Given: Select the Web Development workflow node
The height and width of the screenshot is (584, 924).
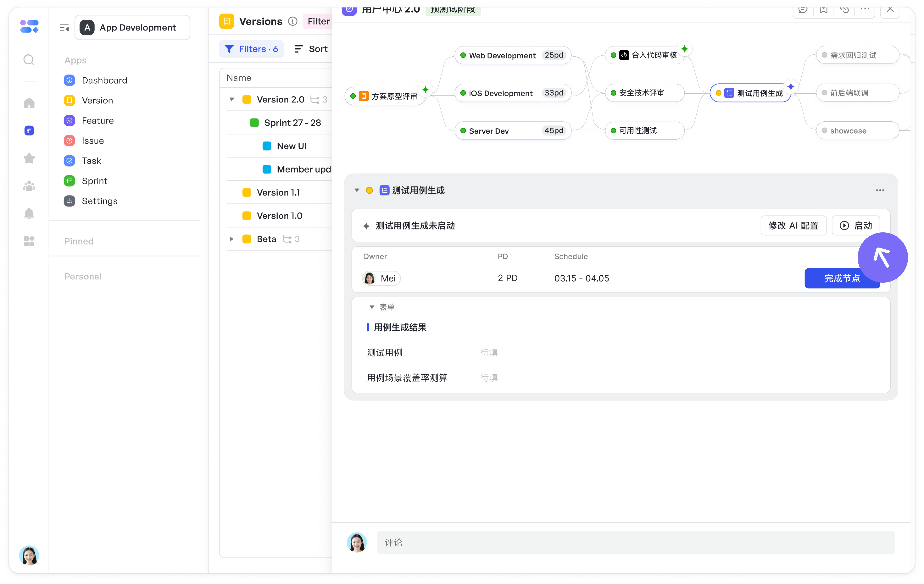Looking at the screenshot, I should (513, 55).
